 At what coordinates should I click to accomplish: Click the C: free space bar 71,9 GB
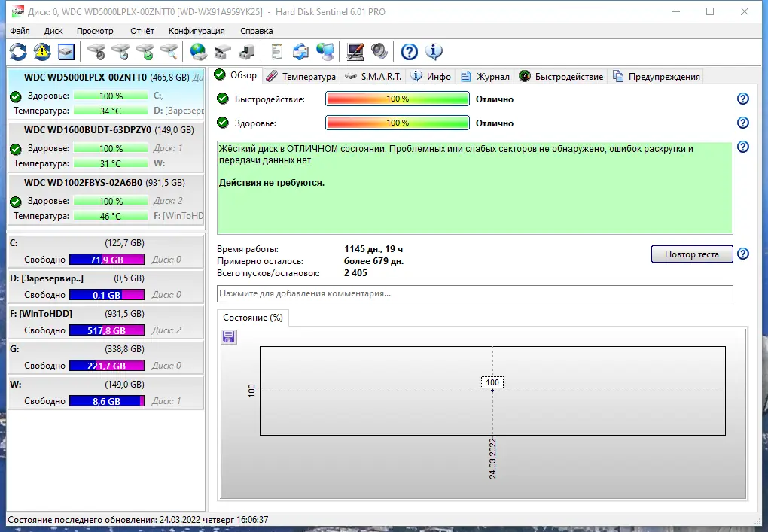(107, 260)
